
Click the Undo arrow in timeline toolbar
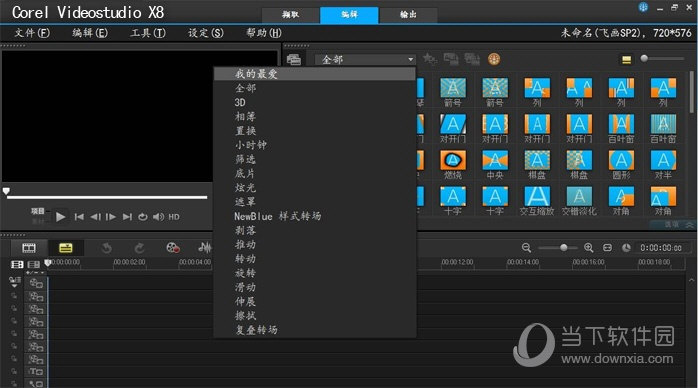(106, 248)
